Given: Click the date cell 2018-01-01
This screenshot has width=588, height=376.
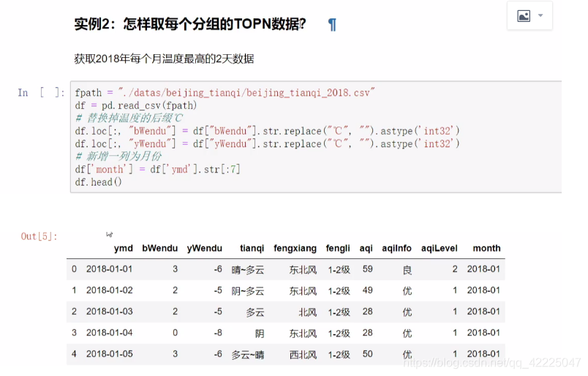Looking at the screenshot, I should click(x=109, y=269).
